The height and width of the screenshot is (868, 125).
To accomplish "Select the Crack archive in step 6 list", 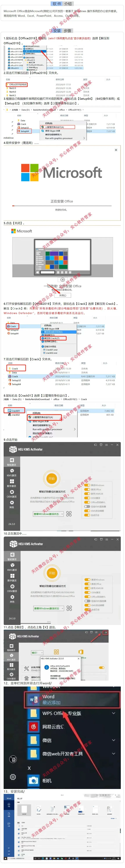I will 13,326.
